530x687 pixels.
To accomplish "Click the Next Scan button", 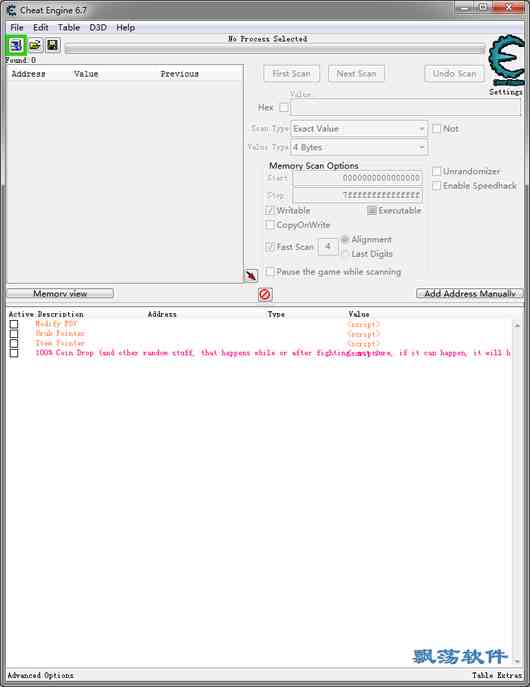I will [356, 74].
